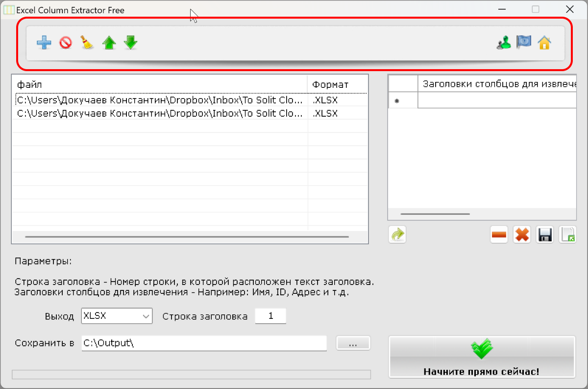The height and width of the screenshot is (389, 588).
Task: Click the green import arrow icon
Action: (397, 235)
